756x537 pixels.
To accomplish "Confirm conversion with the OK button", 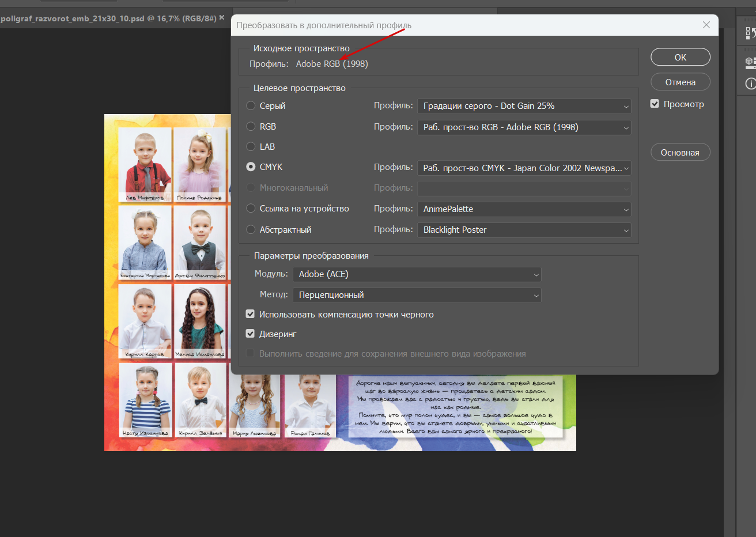I will tap(680, 57).
